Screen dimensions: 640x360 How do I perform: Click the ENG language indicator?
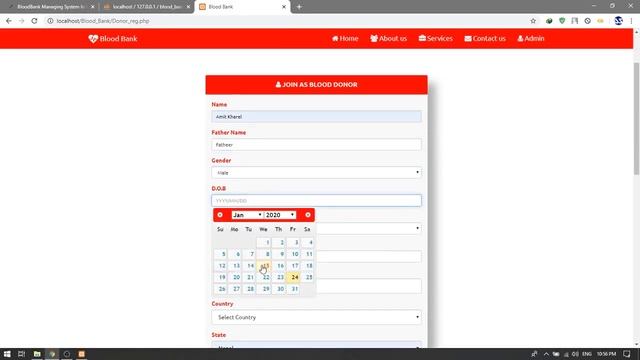pyautogui.click(x=587, y=354)
